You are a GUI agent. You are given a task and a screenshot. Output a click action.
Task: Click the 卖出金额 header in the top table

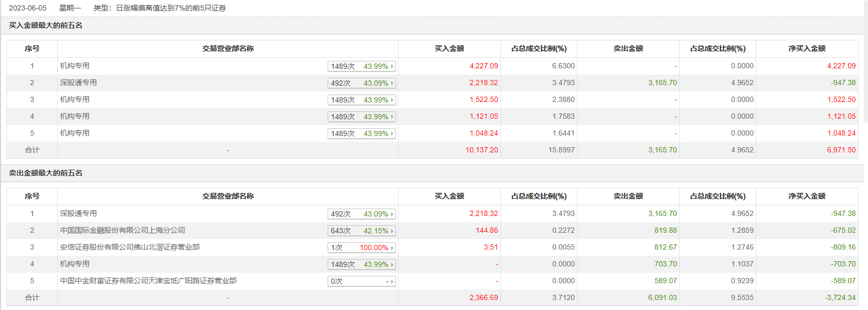tap(628, 48)
